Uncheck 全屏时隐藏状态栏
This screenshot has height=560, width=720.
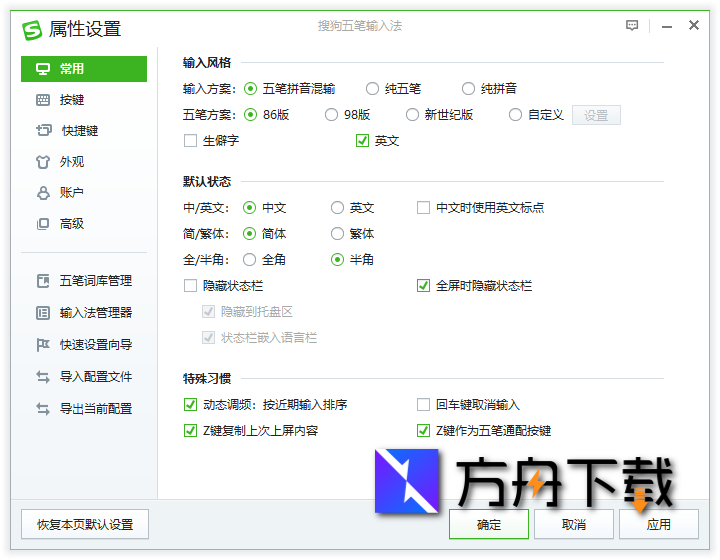pos(423,286)
